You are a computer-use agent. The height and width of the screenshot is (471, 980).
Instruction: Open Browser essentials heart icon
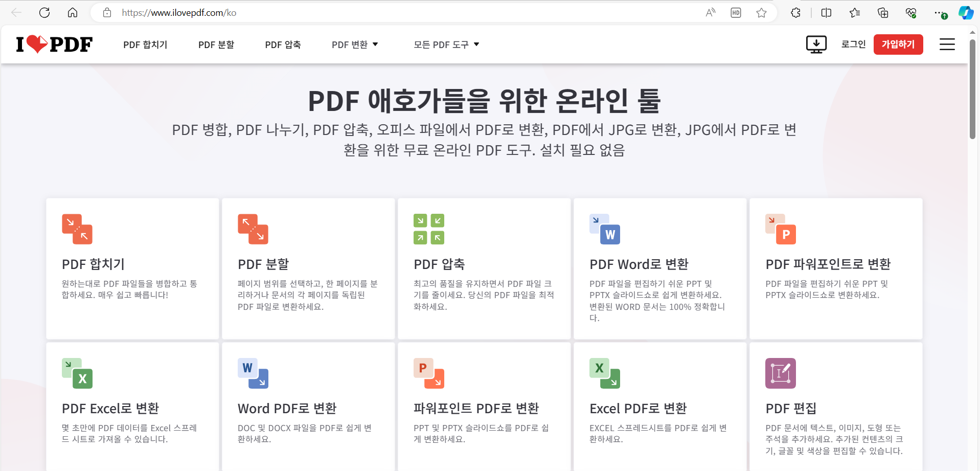(911, 13)
